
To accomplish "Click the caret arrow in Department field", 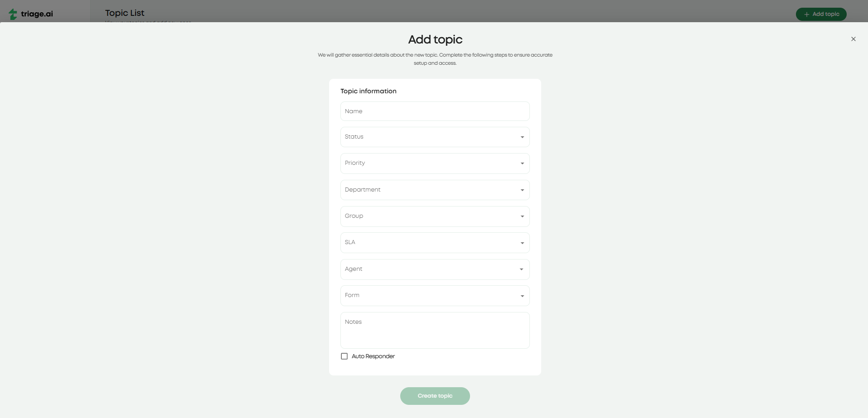I will (522, 190).
